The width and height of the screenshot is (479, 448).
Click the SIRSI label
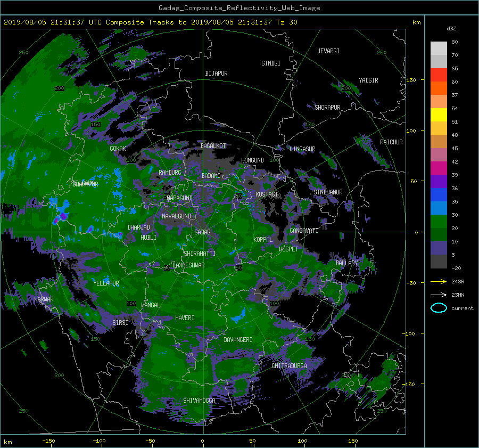coord(120,323)
